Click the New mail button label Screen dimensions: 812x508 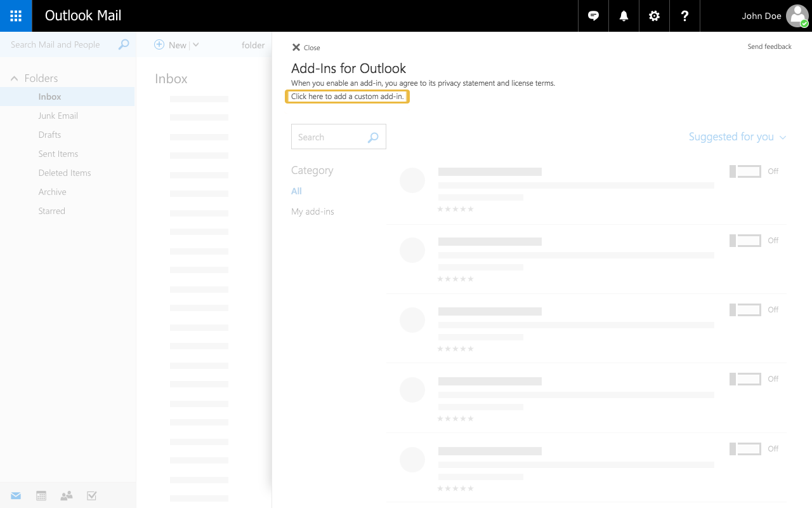tap(178, 45)
